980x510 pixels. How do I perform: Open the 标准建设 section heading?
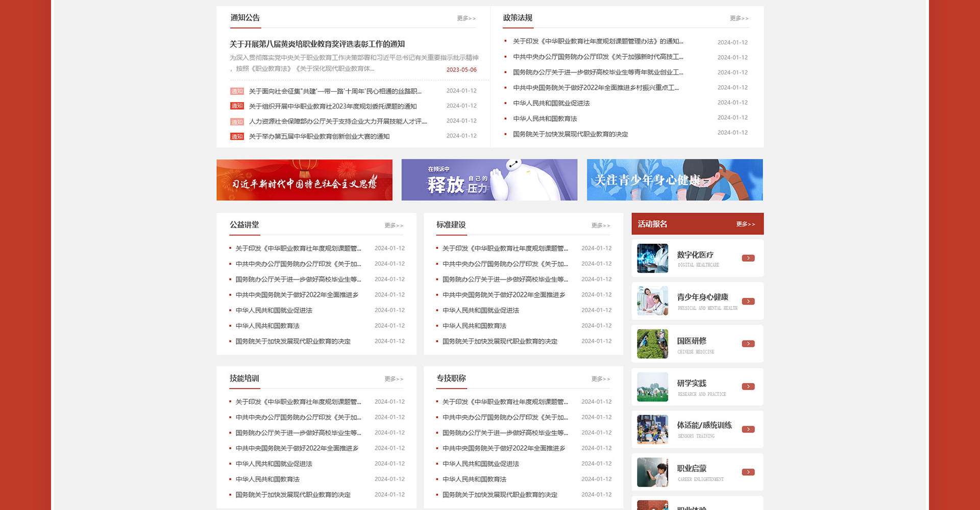pos(451,225)
